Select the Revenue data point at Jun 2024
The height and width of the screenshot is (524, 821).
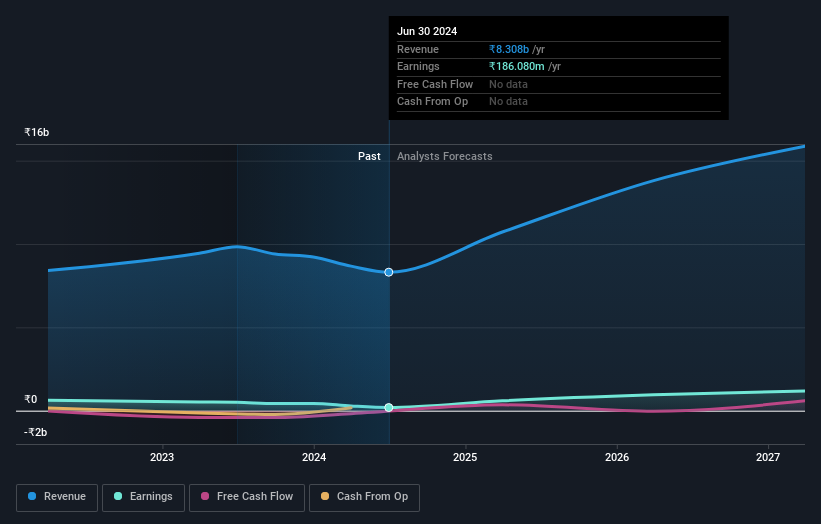point(389,272)
